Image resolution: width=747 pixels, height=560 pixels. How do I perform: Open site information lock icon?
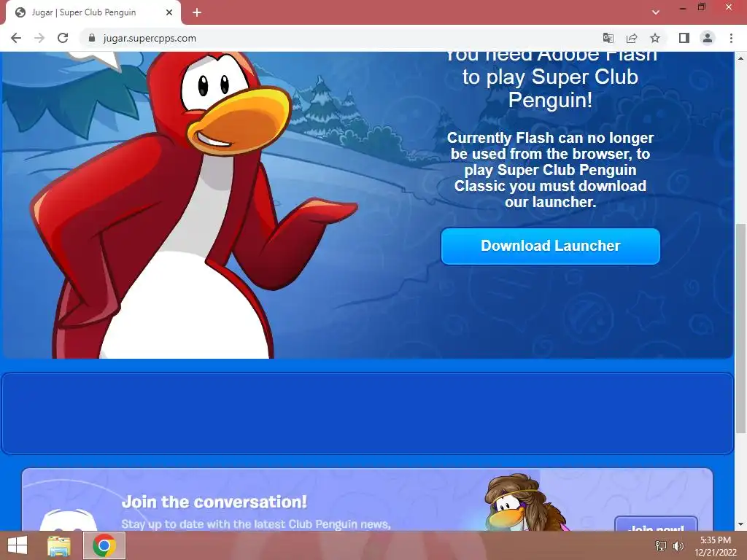92,38
